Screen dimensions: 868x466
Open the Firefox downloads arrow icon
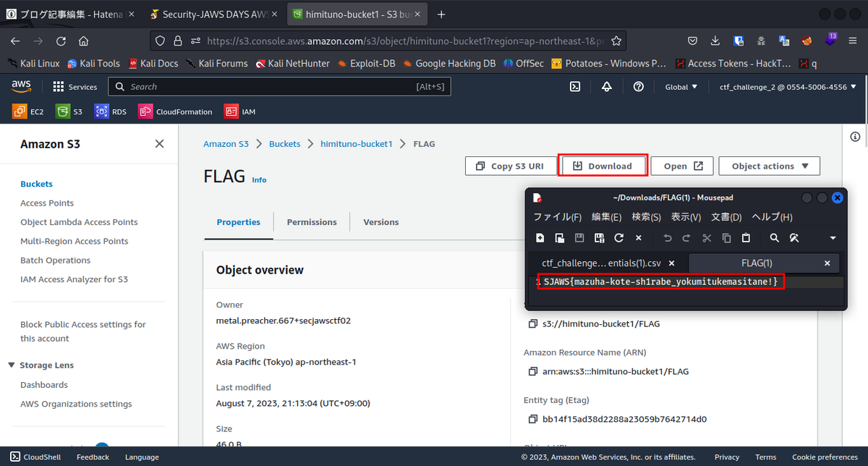click(x=715, y=41)
